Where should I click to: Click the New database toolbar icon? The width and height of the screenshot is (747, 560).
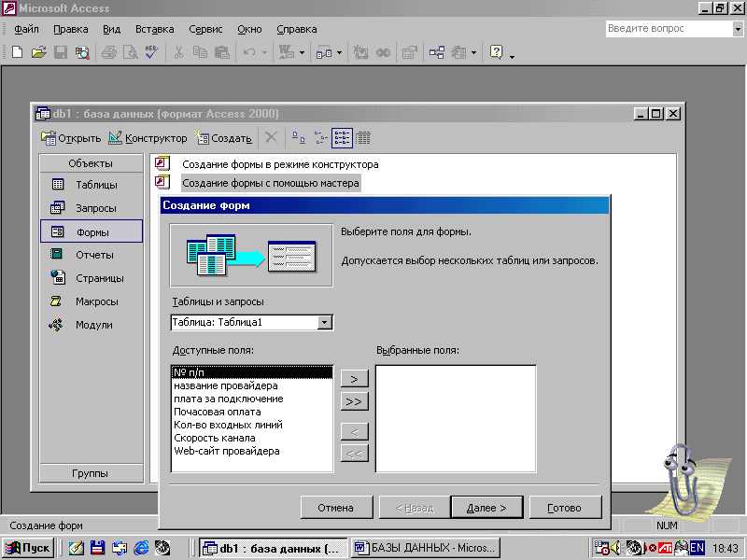coord(17,52)
